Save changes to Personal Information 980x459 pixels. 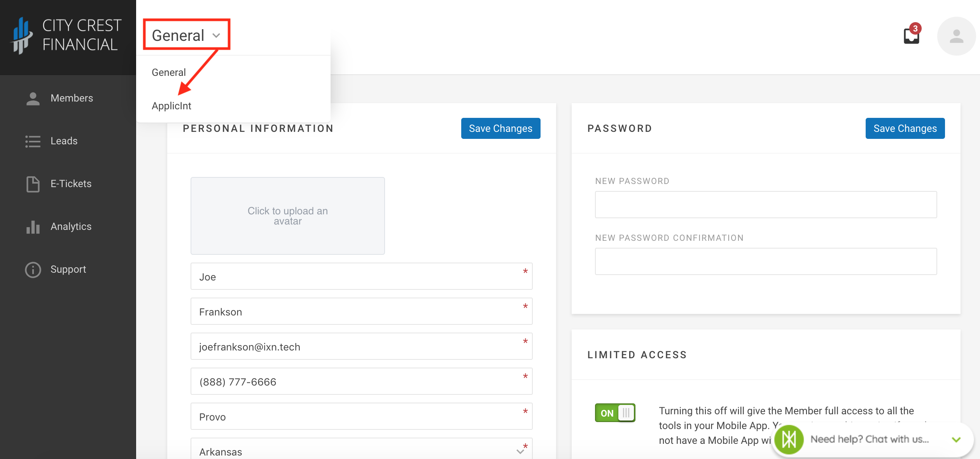pyautogui.click(x=500, y=128)
